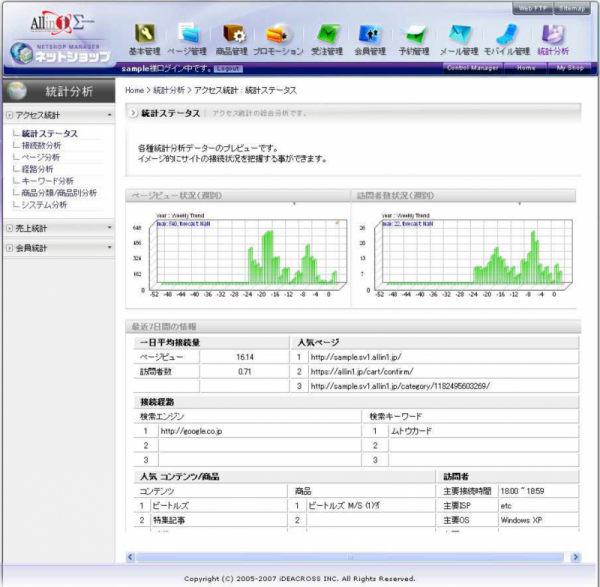
Task: Open the http://sample.sv1.allin1.jp/ popular page link
Action: [356, 357]
